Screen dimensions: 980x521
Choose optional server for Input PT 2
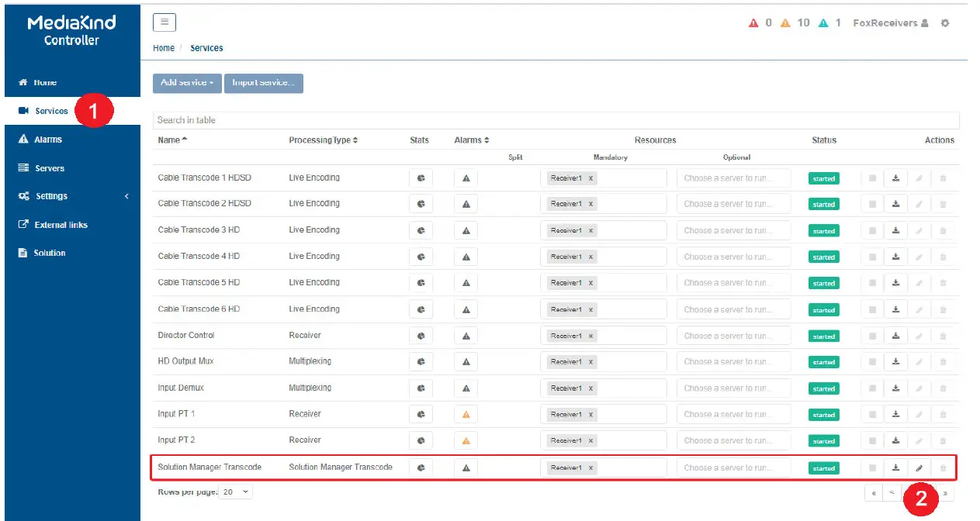tap(733, 440)
